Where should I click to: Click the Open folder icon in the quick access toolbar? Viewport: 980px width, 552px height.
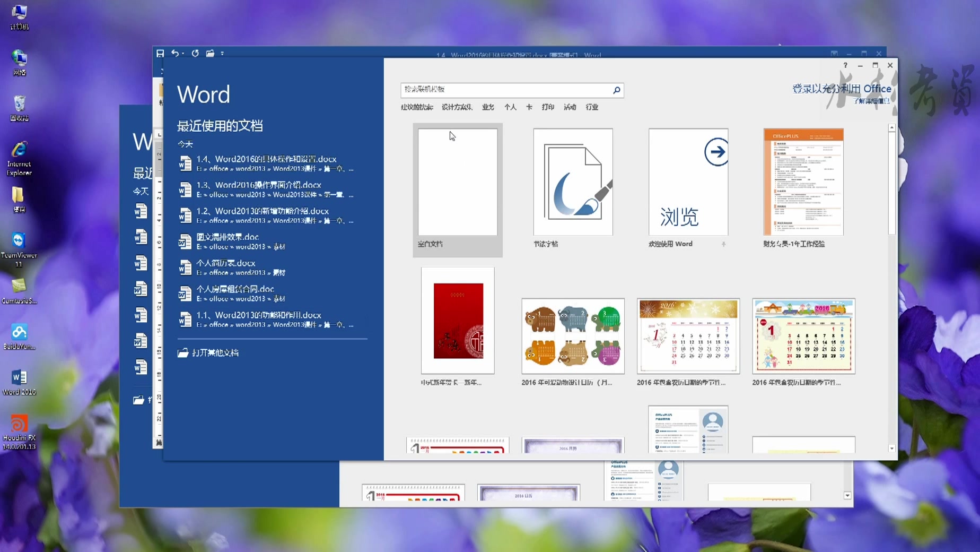(x=210, y=53)
